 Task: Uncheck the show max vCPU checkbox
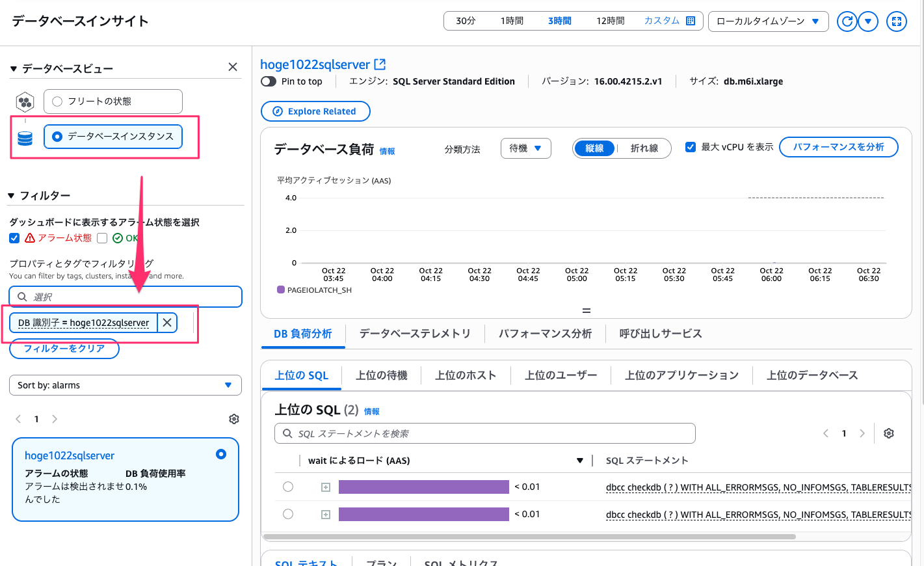tap(691, 147)
